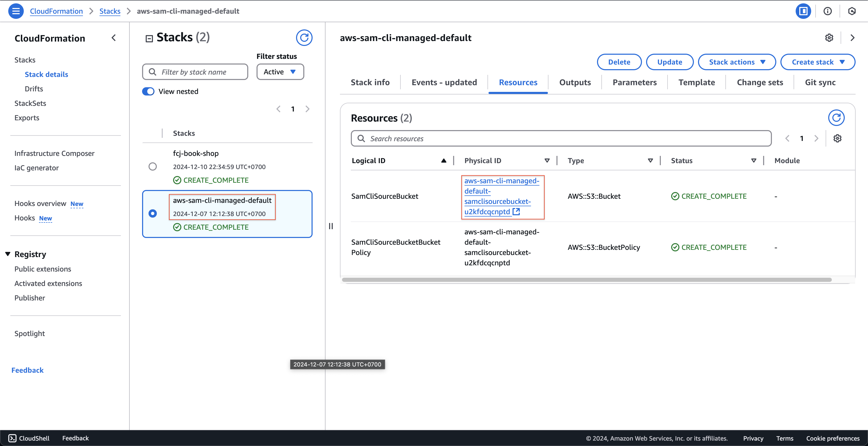Image resolution: width=868 pixels, height=446 pixels.
Task: Collapse the Registry section
Action: click(x=7, y=254)
